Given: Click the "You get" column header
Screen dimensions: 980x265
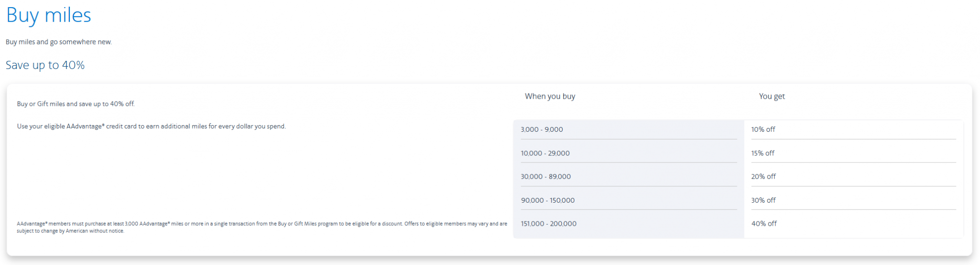Looking at the screenshot, I should [x=771, y=96].
